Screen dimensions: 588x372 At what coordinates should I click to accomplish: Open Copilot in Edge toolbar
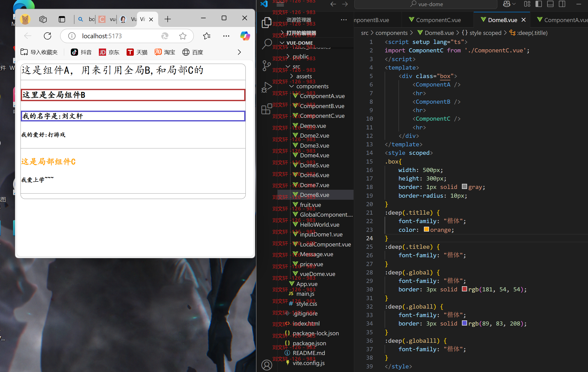click(245, 36)
